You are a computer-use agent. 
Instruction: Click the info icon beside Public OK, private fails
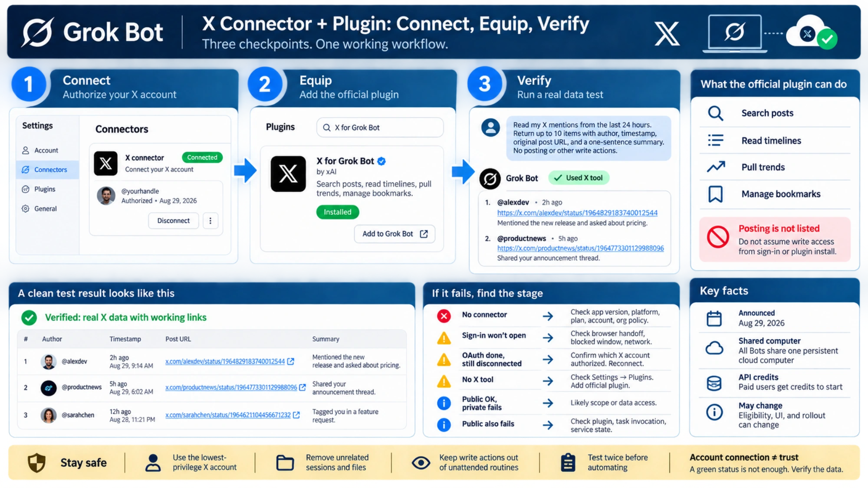444,403
